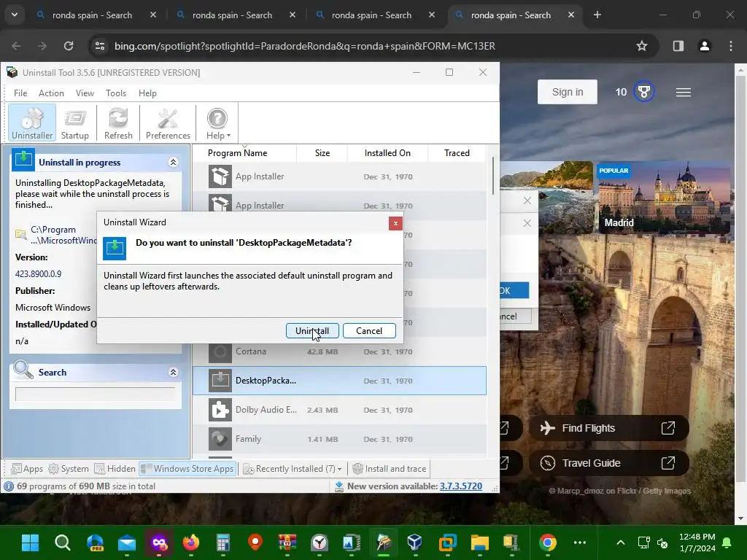Select the Cortana program row

point(340,351)
